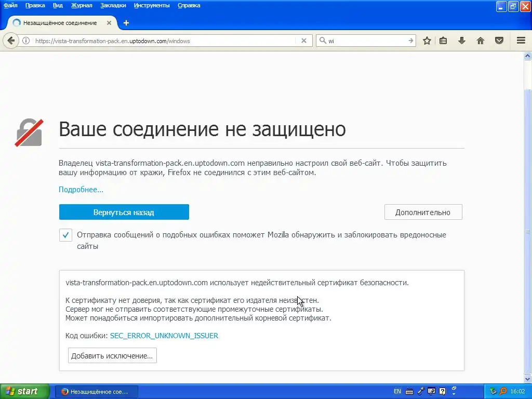The image size is (532, 399).
Task: Go back using the back arrow button
Action: click(x=11, y=41)
